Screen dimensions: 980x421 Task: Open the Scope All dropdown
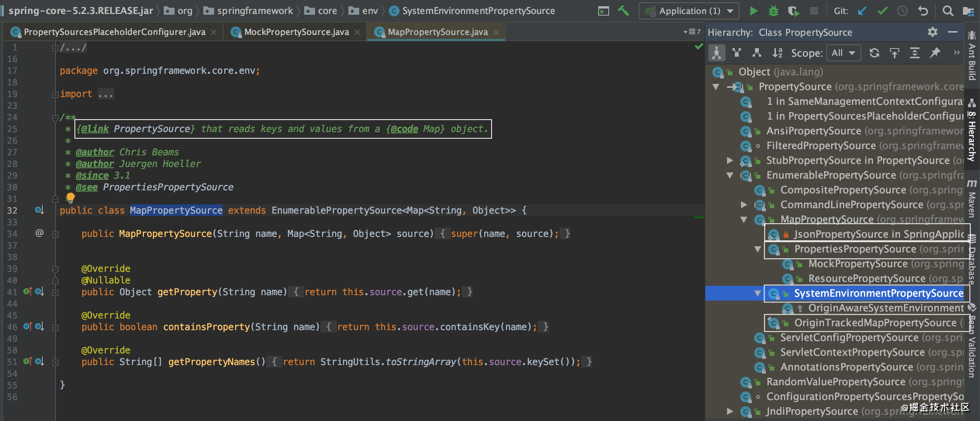(843, 53)
